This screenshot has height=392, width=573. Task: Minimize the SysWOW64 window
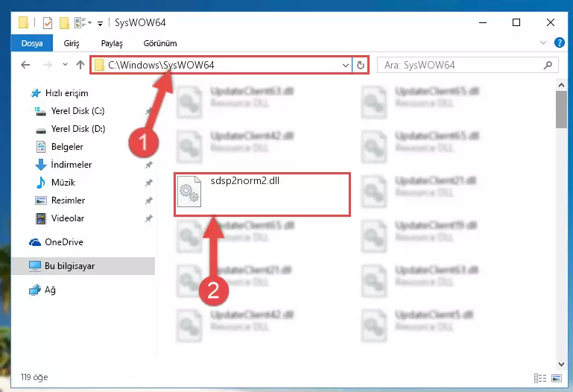[483, 22]
